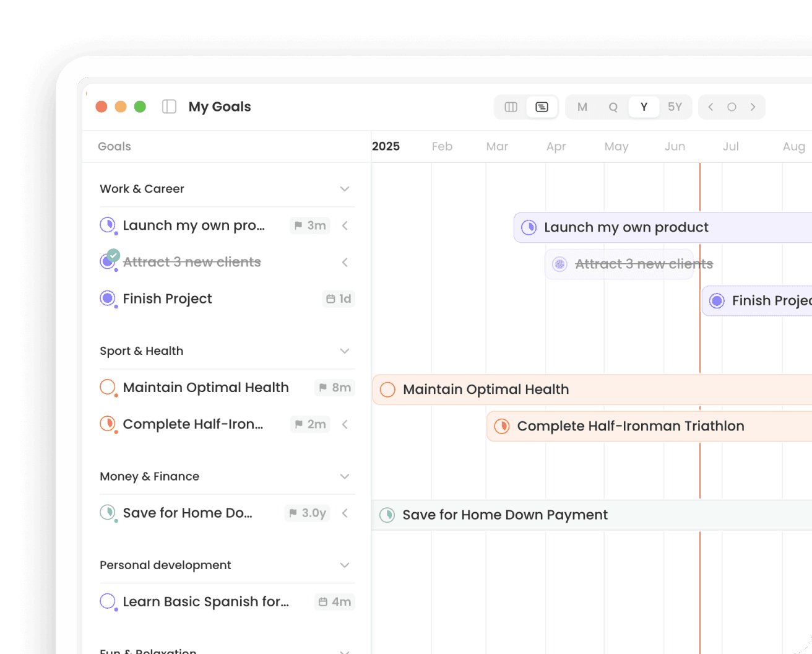Click the 2m flag badge on Complete Half-Iron…
Image resolution: width=812 pixels, height=654 pixels.
tap(310, 424)
